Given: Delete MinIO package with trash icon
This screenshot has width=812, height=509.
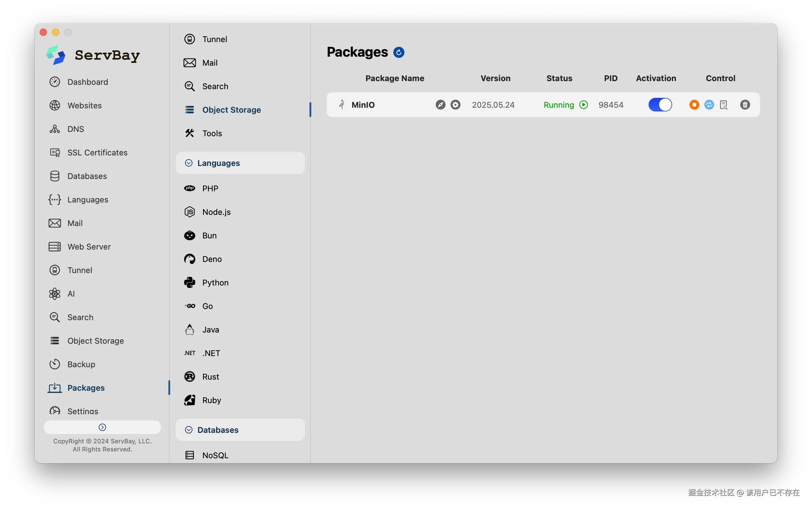Looking at the screenshot, I should (745, 105).
